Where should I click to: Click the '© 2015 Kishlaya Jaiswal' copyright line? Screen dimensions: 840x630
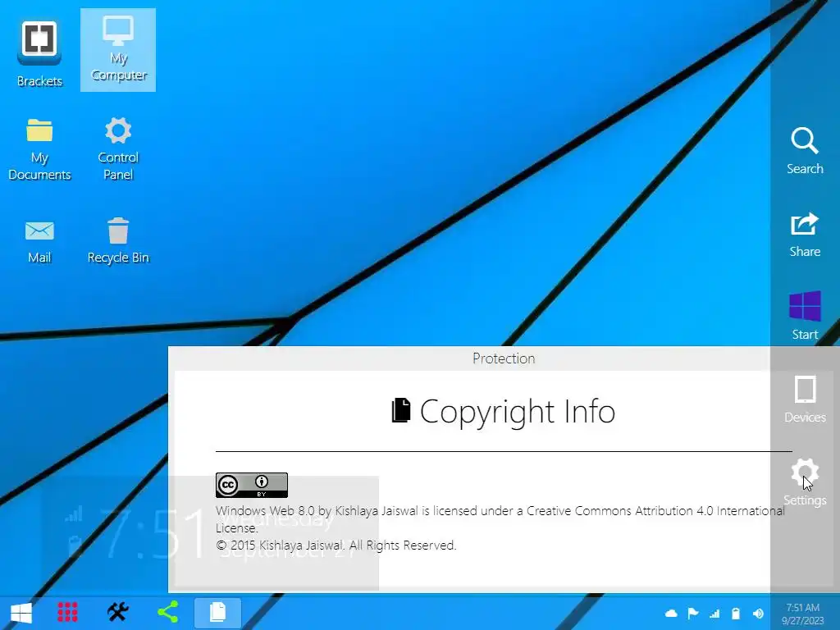click(x=336, y=546)
